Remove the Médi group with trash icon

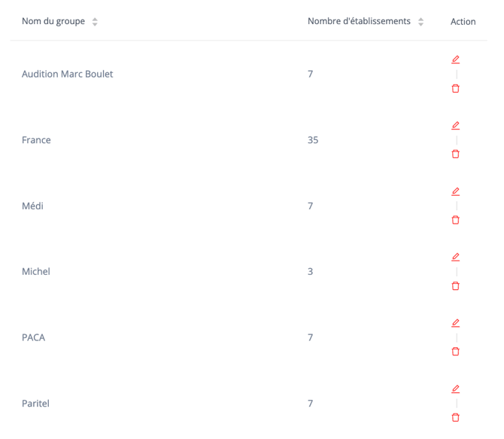(455, 220)
